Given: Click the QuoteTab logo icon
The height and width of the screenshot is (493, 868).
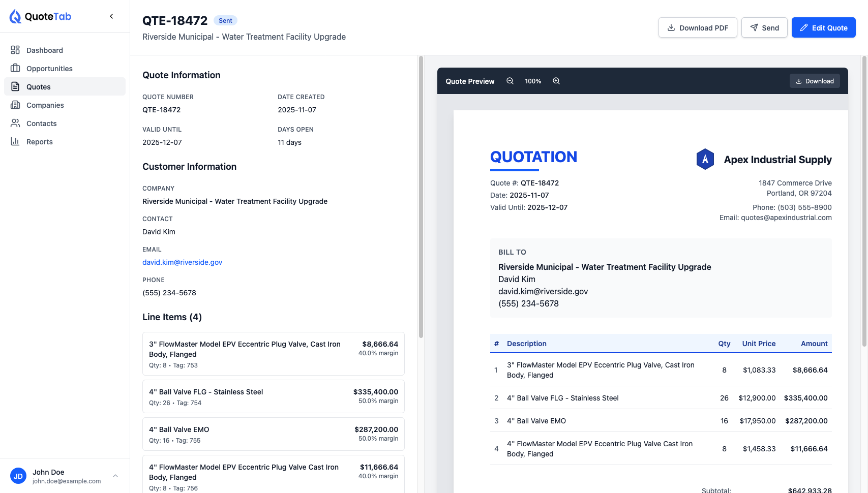Looking at the screenshot, I should (16, 16).
